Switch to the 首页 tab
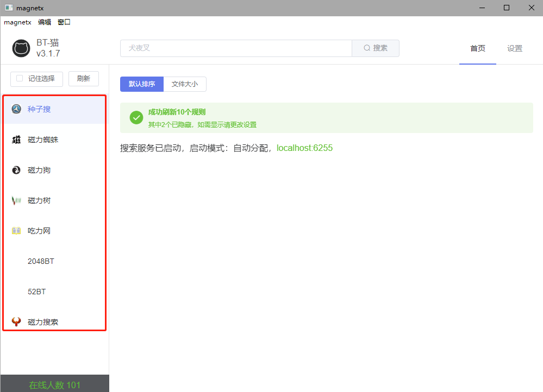Image resolution: width=543 pixels, height=392 pixels. click(478, 48)
